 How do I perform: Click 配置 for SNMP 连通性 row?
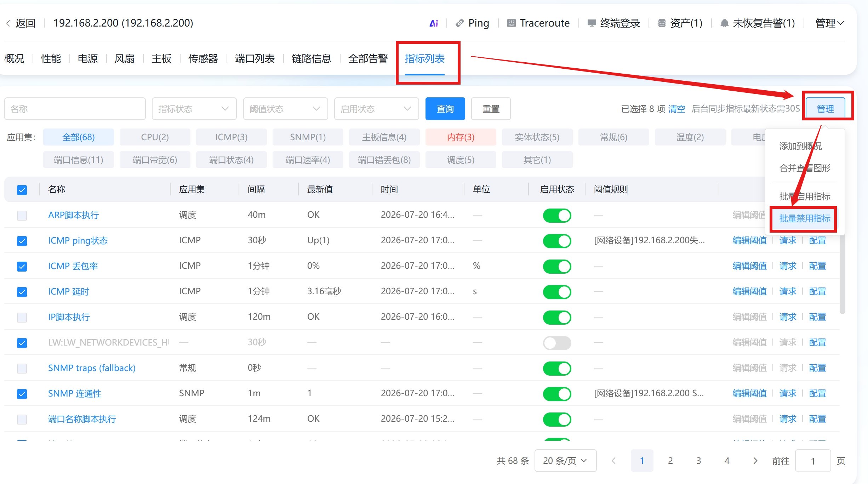tap(817, 394)
